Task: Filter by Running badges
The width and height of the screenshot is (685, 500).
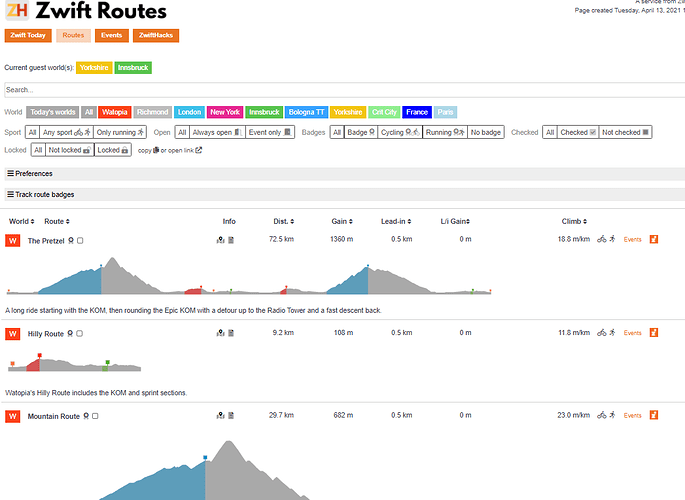Action: (x=445, y=132)
